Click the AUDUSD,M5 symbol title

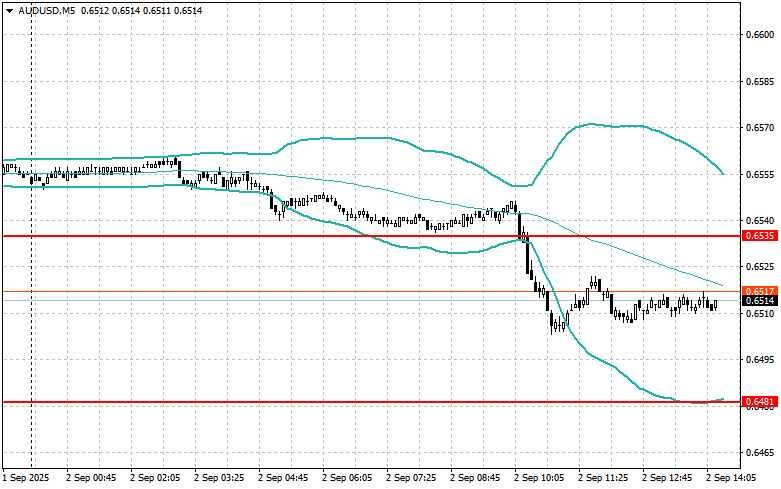pos(47,10)
